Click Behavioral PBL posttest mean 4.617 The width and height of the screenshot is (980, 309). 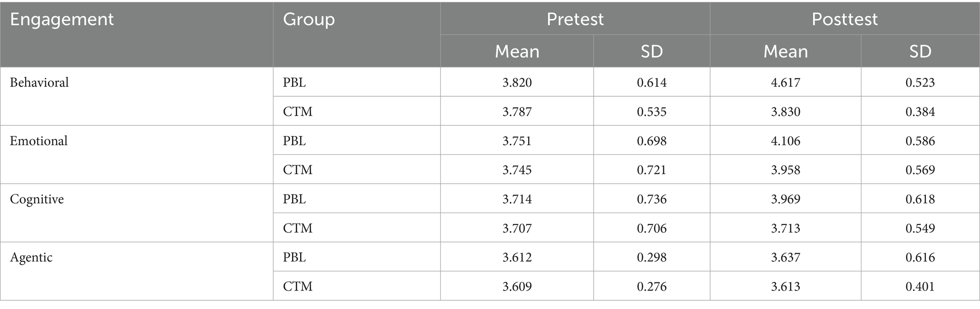tap(786, 83)
